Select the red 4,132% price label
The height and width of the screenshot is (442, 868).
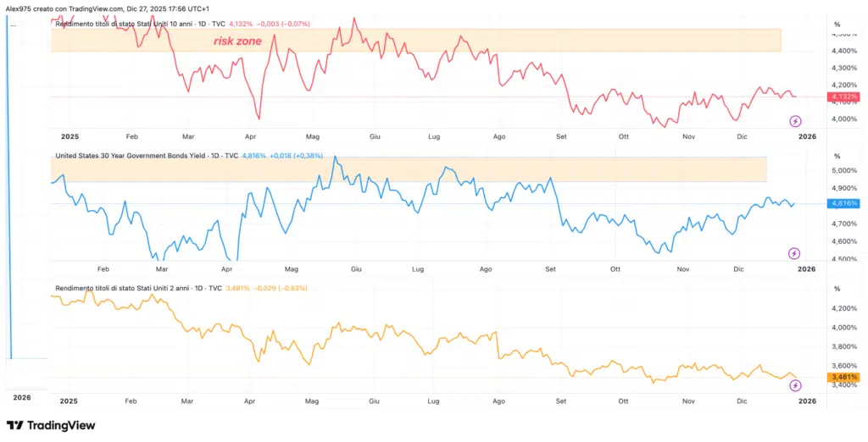(844, 97)
